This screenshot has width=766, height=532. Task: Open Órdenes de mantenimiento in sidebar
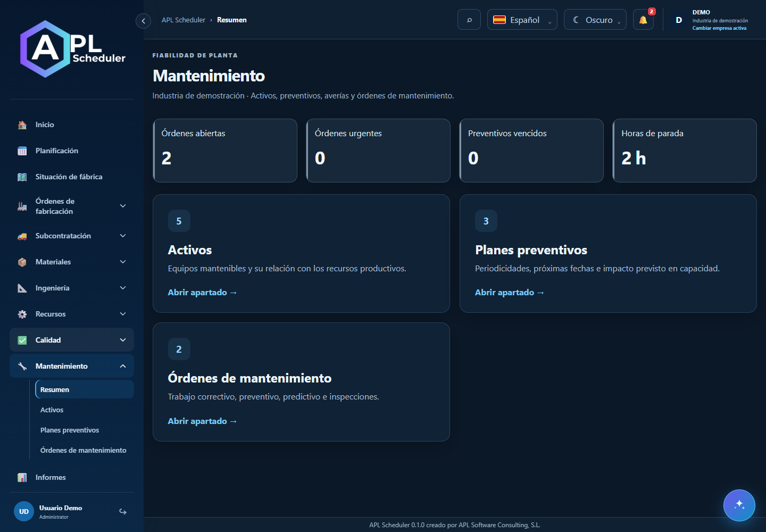click(85, 450)
